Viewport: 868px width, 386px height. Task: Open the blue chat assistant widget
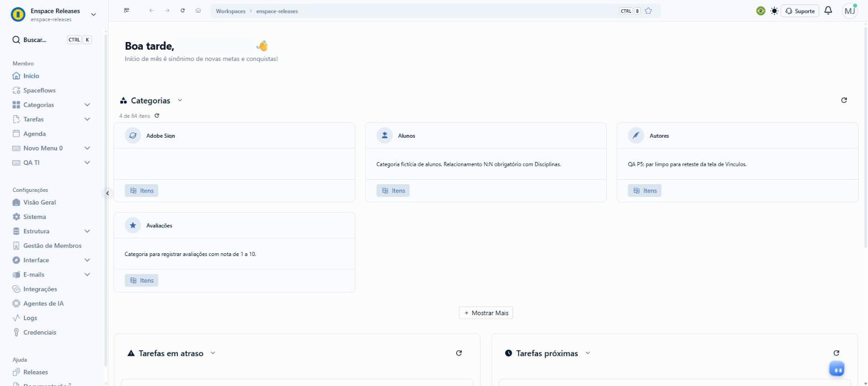pyautogui.click(x=838, y=369)
